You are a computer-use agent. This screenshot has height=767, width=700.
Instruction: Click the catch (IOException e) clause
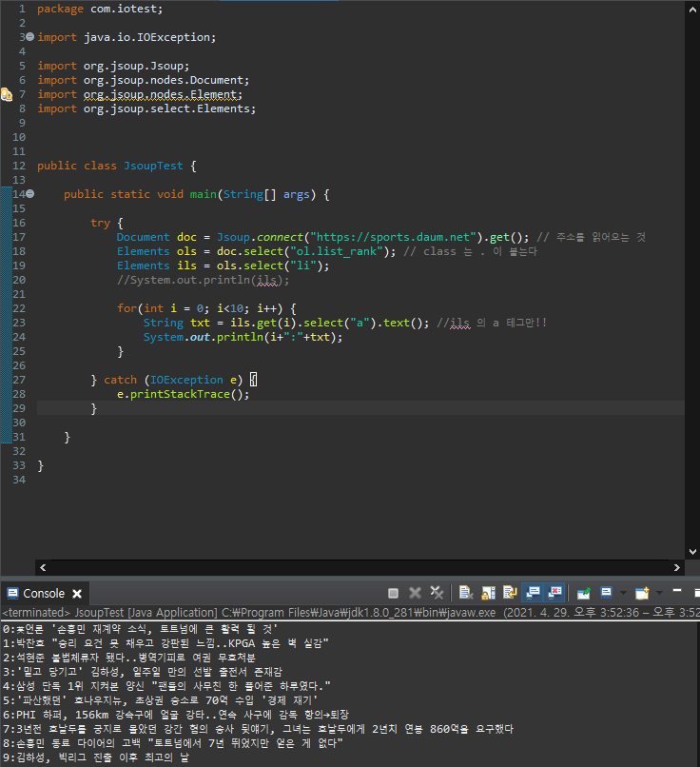coord(173,380)
